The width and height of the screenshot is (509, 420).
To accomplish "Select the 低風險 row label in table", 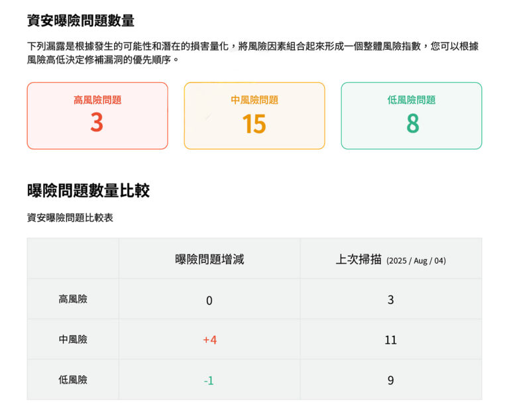I will 73,380.
